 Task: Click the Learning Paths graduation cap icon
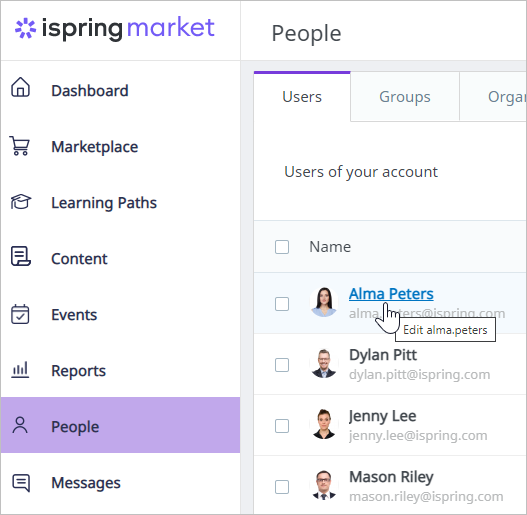coord(21,201)
